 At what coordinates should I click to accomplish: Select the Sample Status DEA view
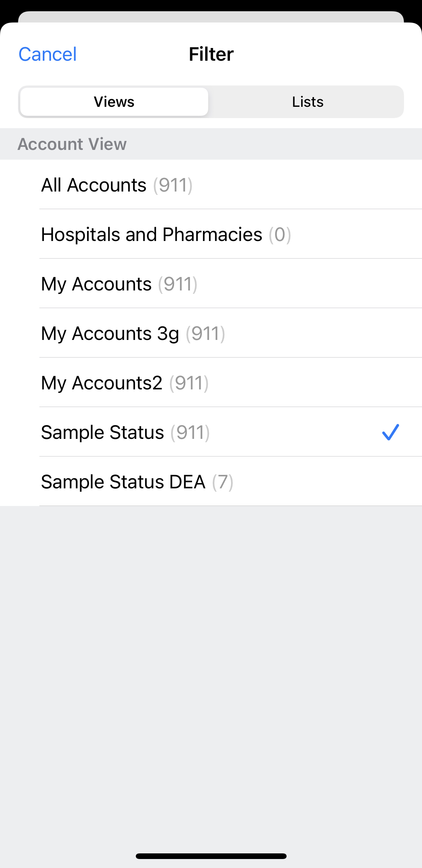pos(123,482)
